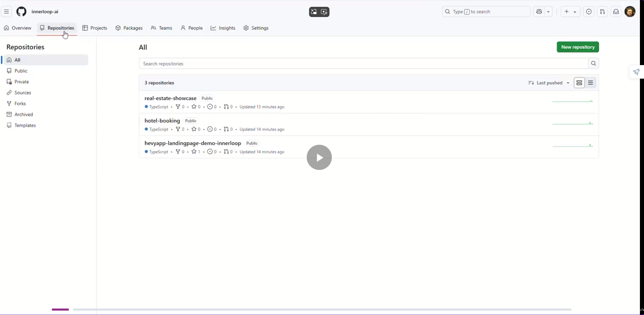Viewport: 644px width, 315px height.
Task: Click pull requests count of real-estate-showcase
Action: click(x=228, y=107)
